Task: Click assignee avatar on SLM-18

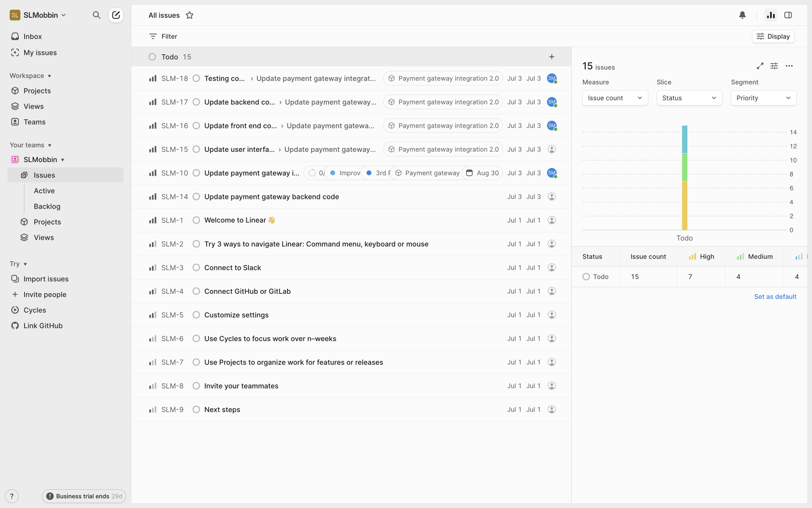Action: click(552, 78)
